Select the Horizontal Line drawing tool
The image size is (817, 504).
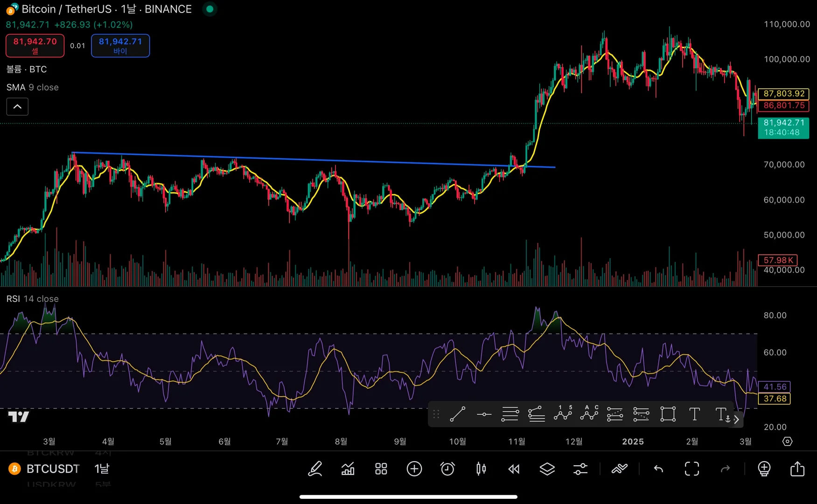(484, 414)
